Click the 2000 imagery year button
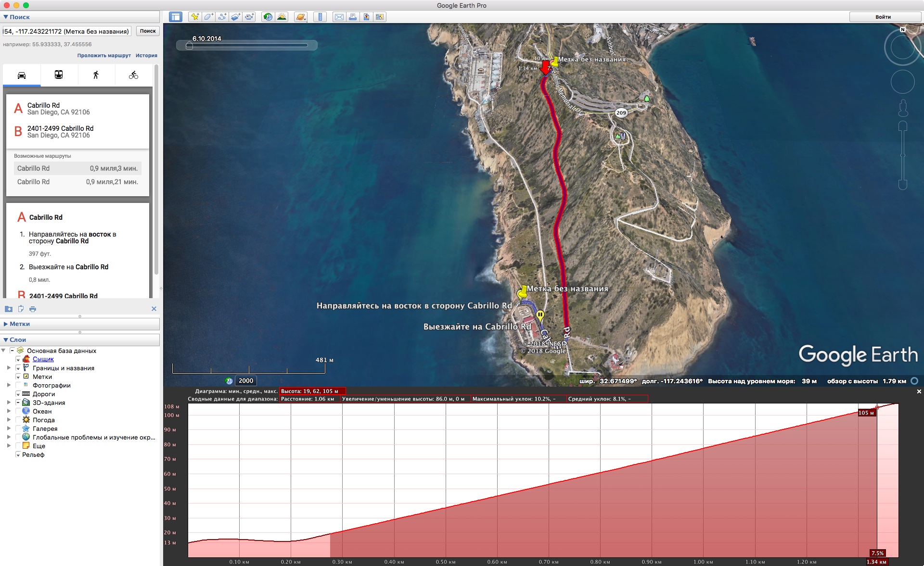 click(246, 380)
